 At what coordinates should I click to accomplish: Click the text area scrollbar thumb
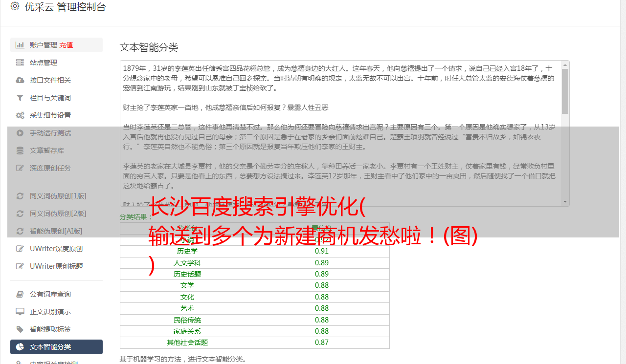565,91
